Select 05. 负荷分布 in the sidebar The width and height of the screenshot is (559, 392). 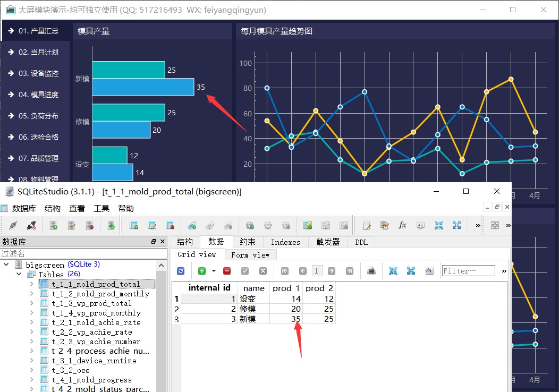pyautogui.click(x=38, y=116)
